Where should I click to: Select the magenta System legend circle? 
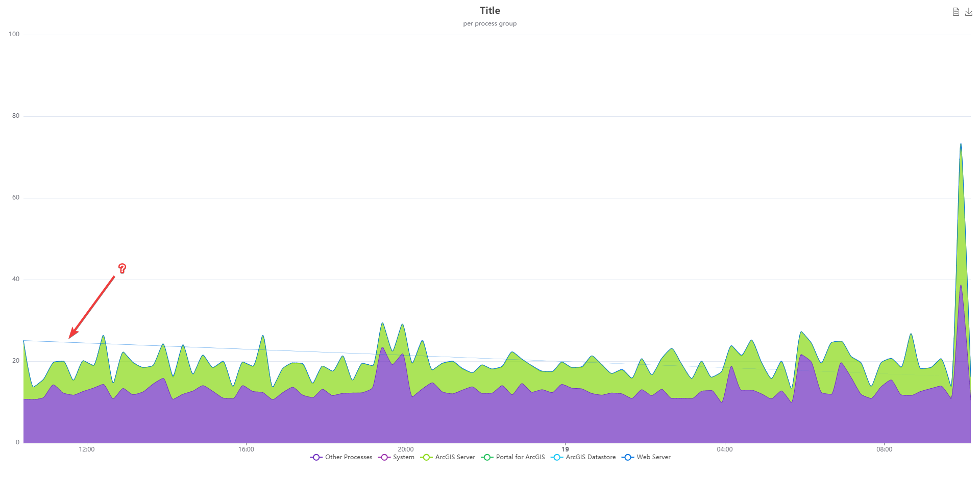pos(383,457)
